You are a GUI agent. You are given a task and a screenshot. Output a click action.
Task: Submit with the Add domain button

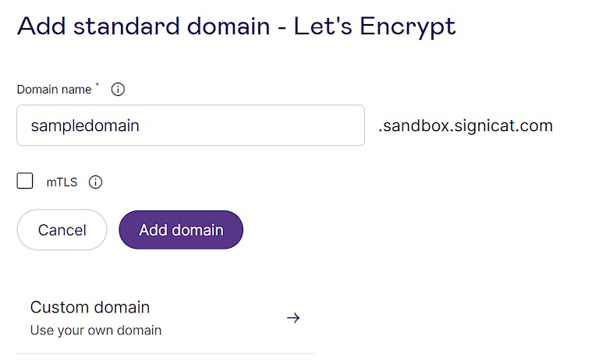pos(181,230)
